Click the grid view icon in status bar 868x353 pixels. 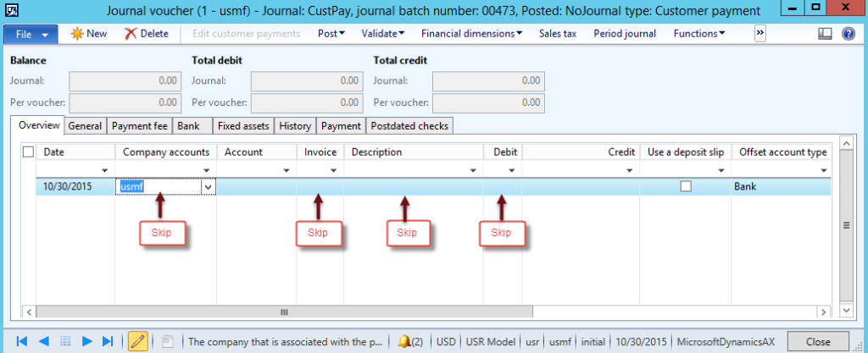[x=64, y=341]
